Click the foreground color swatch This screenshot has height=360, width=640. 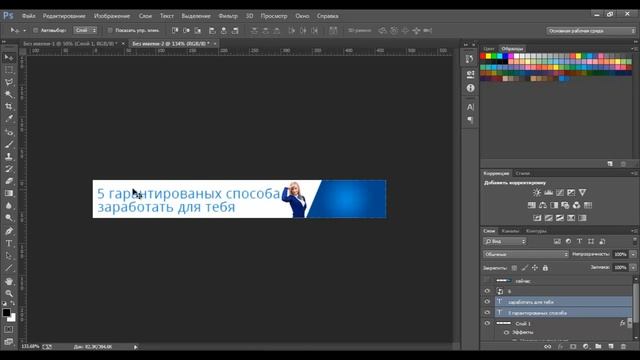tap(6, 313)
